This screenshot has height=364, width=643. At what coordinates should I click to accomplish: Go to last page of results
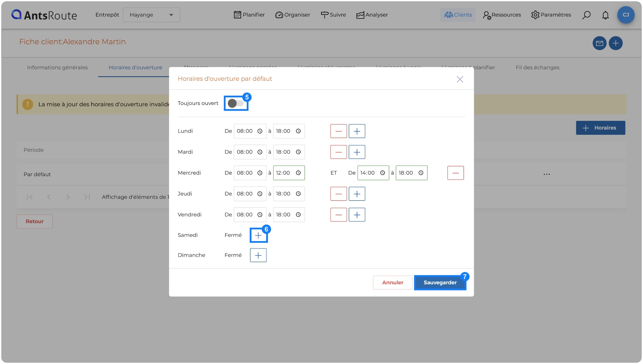[x=87, y=197]
